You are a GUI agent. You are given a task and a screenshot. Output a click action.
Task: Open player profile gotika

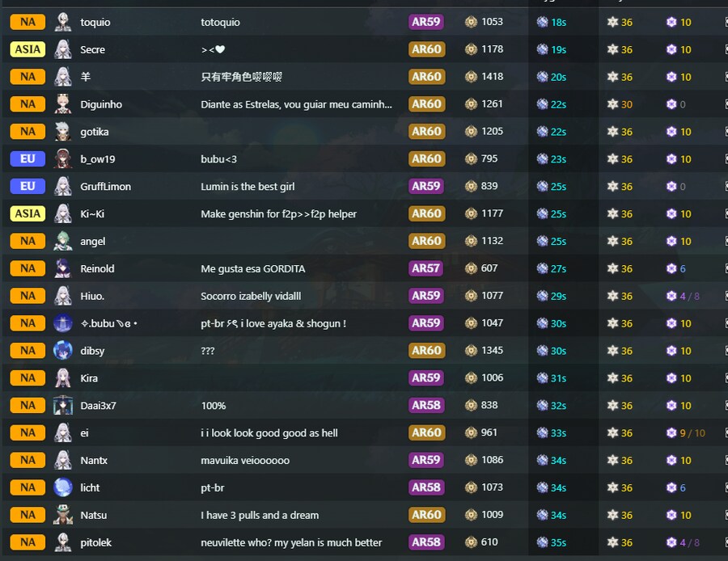tap(95, 132)
